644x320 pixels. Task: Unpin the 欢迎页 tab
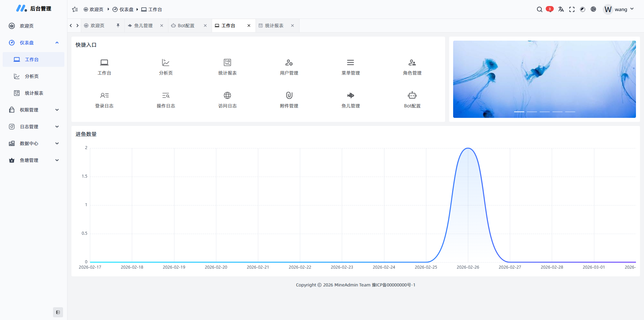[118, 26]
